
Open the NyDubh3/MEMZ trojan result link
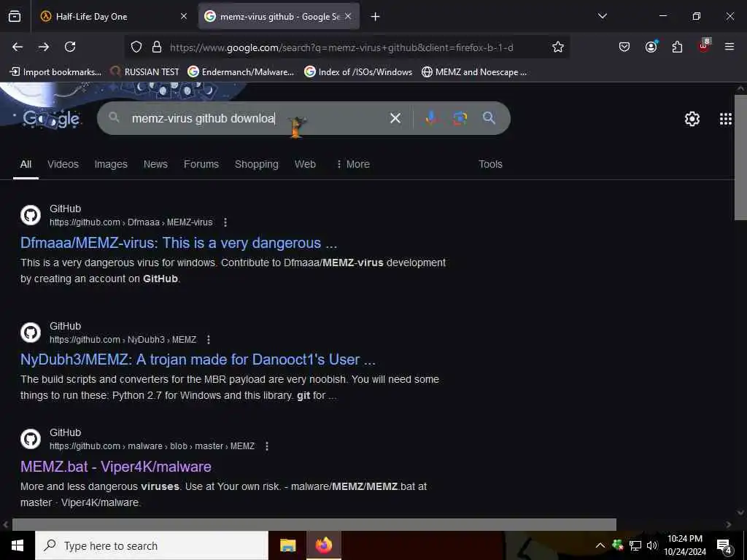(x=198, y=359)
